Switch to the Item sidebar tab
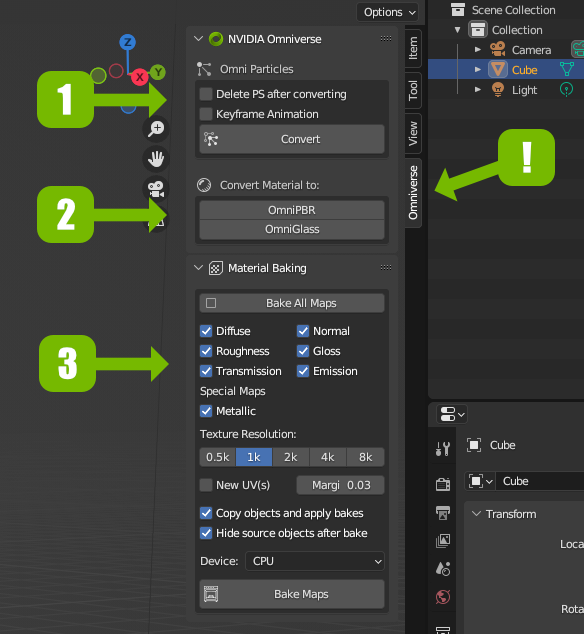 pyautogui.click(x=413, y=48)
